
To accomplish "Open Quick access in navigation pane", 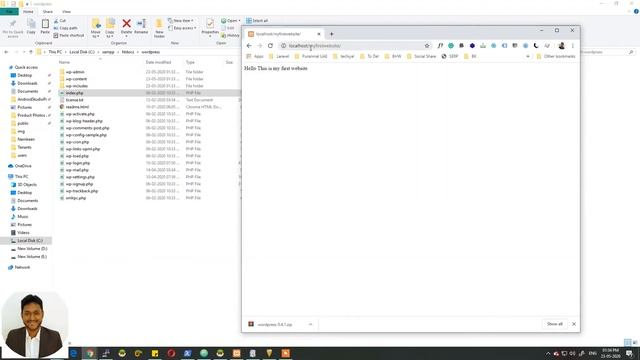I will coord(26,67).
